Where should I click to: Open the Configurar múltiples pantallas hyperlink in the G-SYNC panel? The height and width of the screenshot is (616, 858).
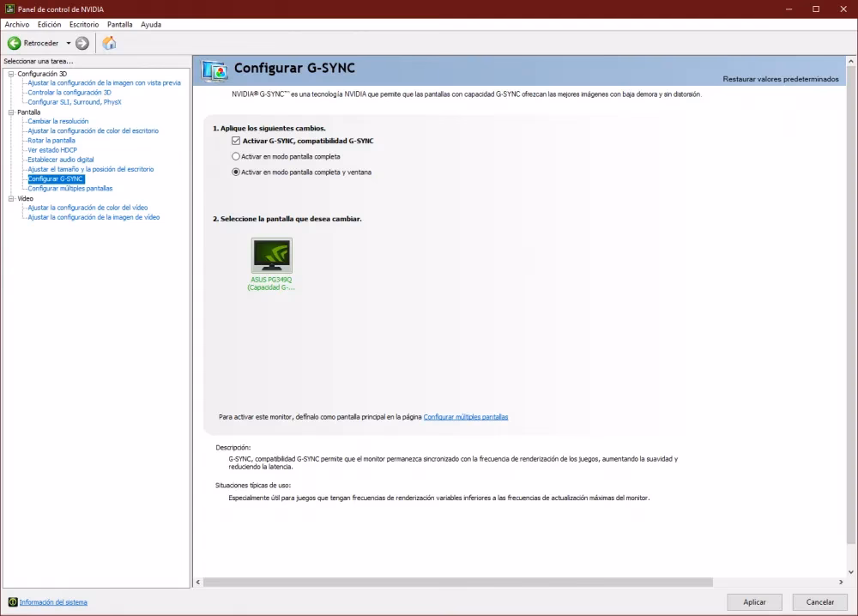[466, 417]
